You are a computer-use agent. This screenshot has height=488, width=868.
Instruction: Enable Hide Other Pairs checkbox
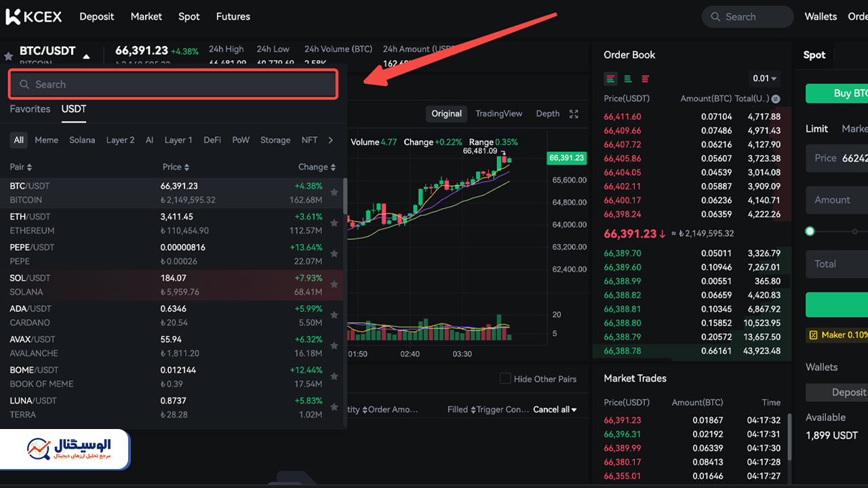tap(505, 378)
